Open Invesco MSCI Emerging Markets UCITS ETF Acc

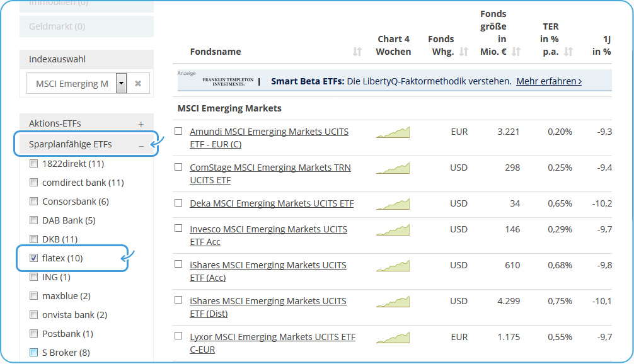[268, 236]
